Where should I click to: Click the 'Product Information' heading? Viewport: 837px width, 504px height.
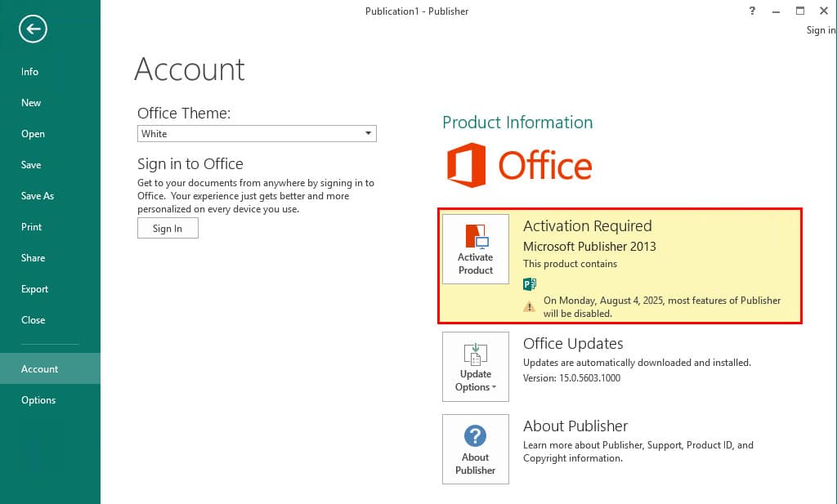(517, 123)
